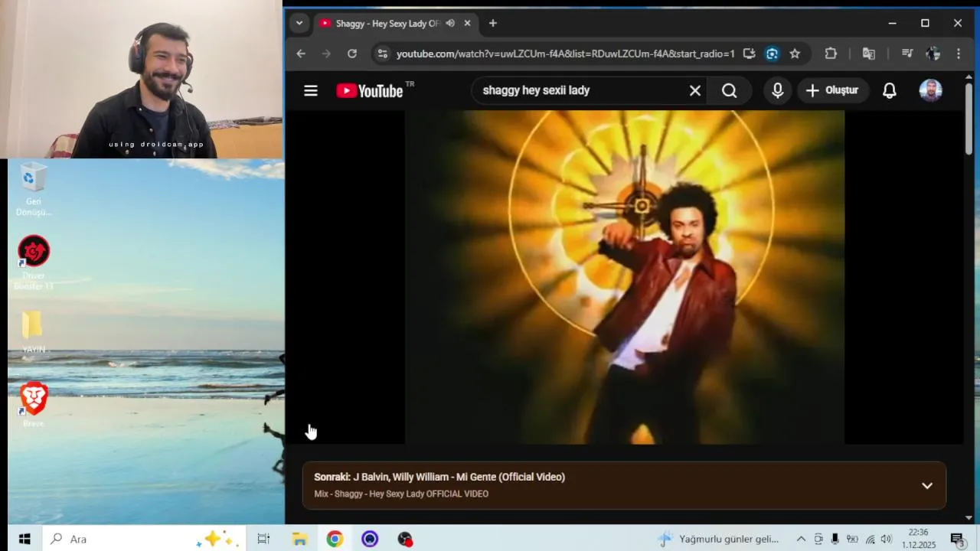Close the Shaggy - Hey Sexy Lady tab

click(x=467, y=24)
